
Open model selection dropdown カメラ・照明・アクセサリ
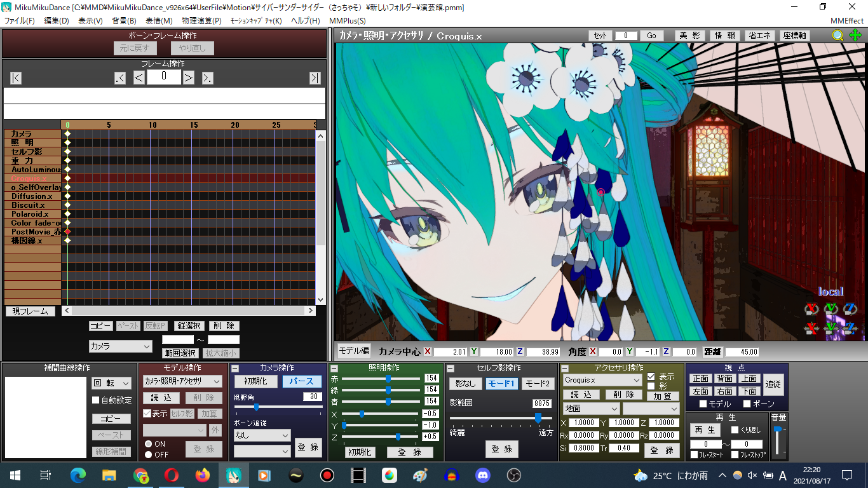click(182, 381)
